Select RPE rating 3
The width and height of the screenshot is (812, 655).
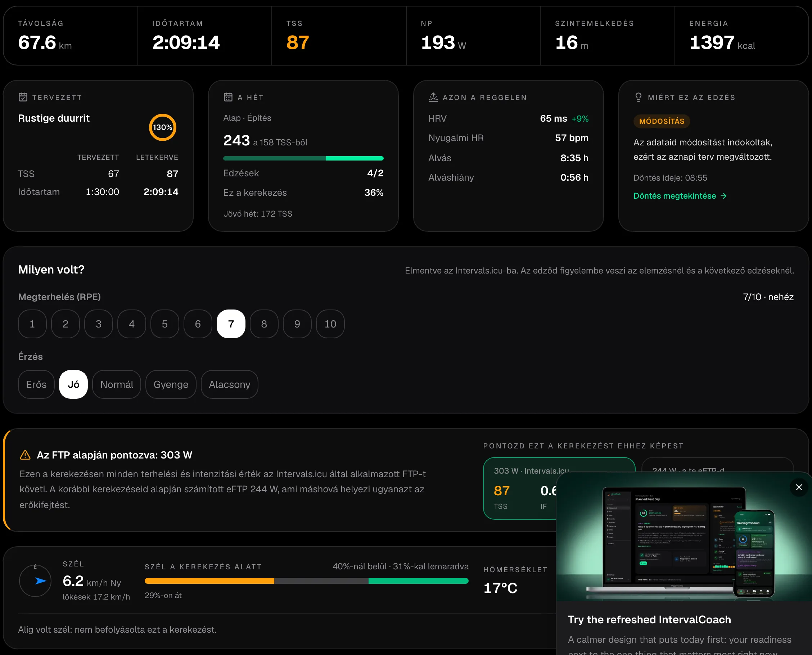pyautogui.click(x=99, y=324)
